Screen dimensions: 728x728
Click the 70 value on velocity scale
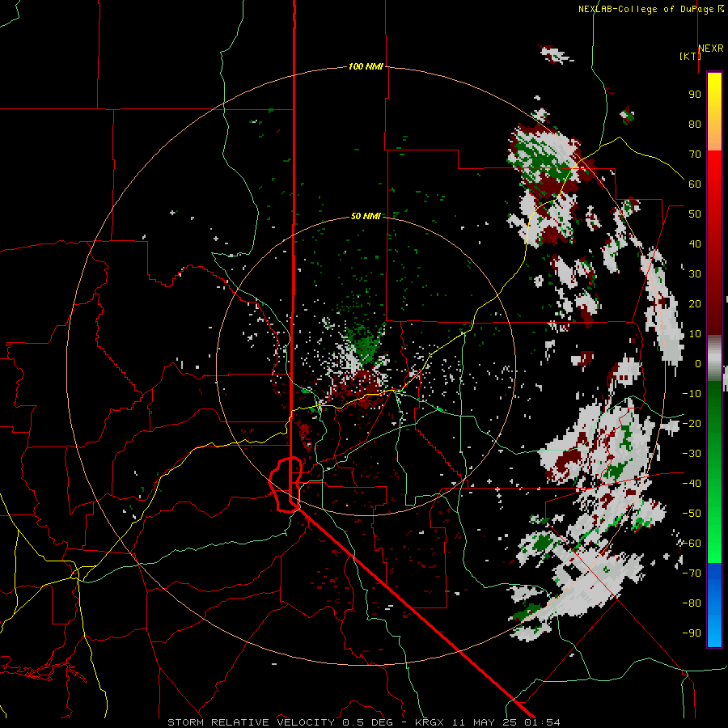pyautogui.click(x=695, y=154)
